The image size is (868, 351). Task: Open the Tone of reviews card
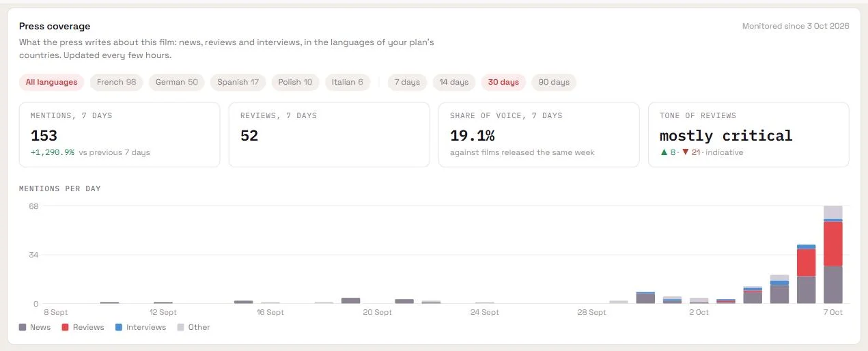(x=748, y=135)
